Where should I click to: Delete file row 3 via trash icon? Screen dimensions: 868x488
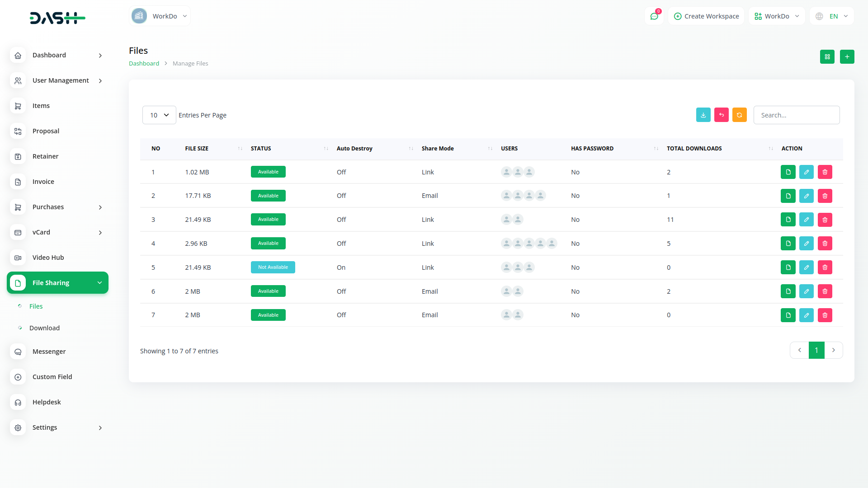coord(825,220)
